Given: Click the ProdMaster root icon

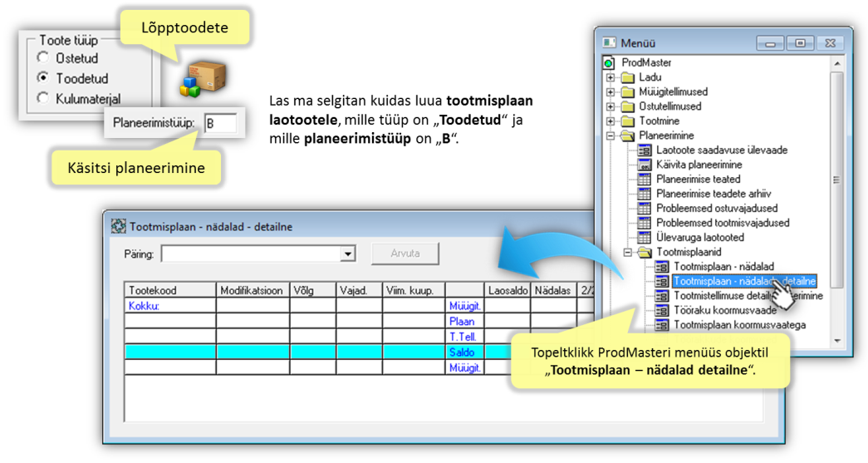Looking at the screenshot, I should pyautogui.click(x=609, y=63).
